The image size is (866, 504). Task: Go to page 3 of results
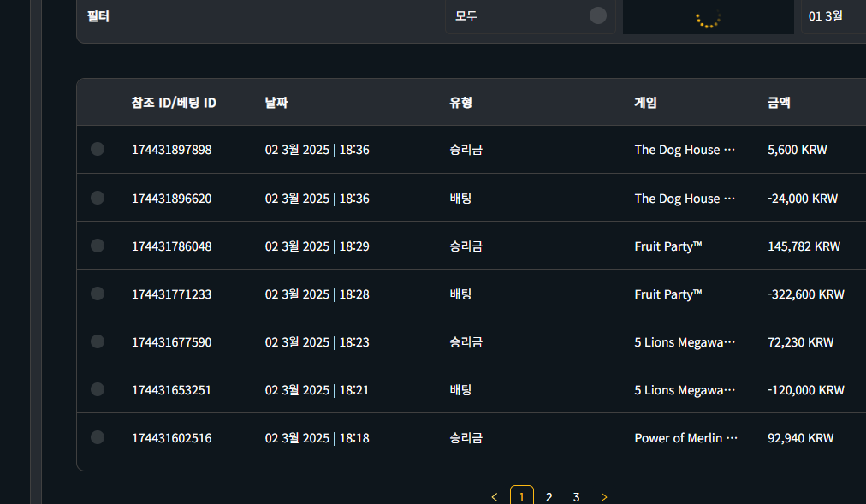tap(577, 497)
